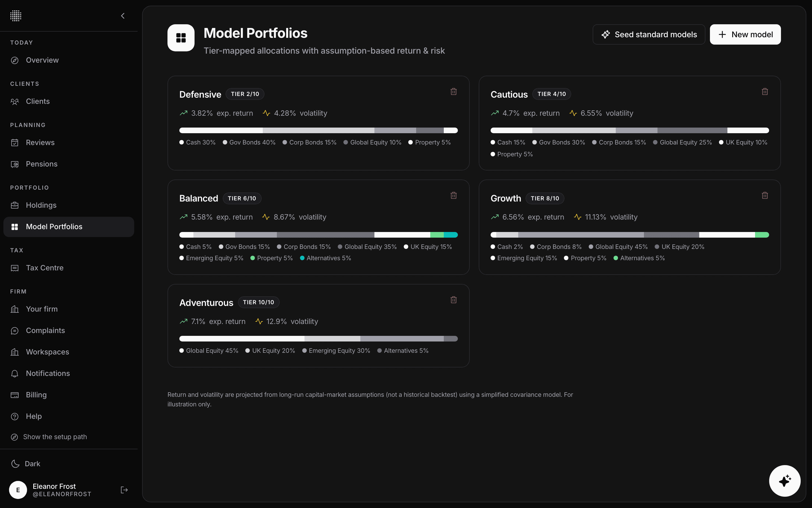Screen dimensions: 812x508
Task: Click the green Property 5% swatch in Balanced
Action: (253, 258)
